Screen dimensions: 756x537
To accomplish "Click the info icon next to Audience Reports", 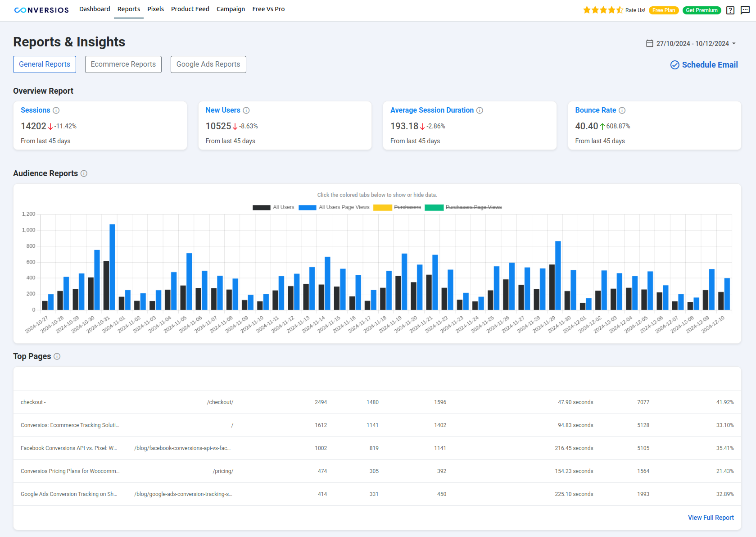I will 84,173.
